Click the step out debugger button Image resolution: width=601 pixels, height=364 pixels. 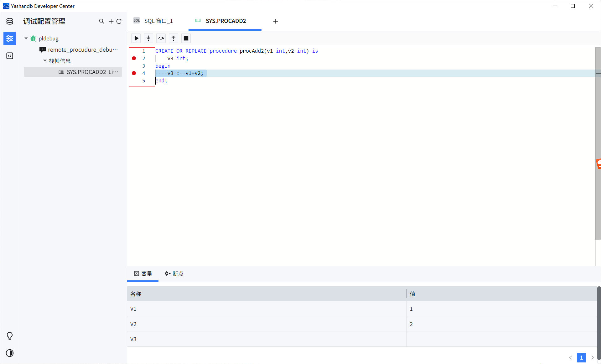coord(174,38)
